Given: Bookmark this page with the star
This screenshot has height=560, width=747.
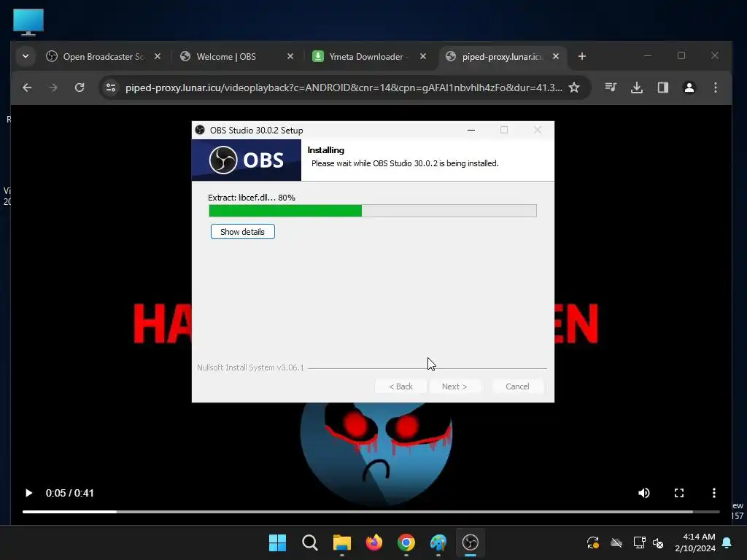Looking at the screenshot, I should 575,87.
